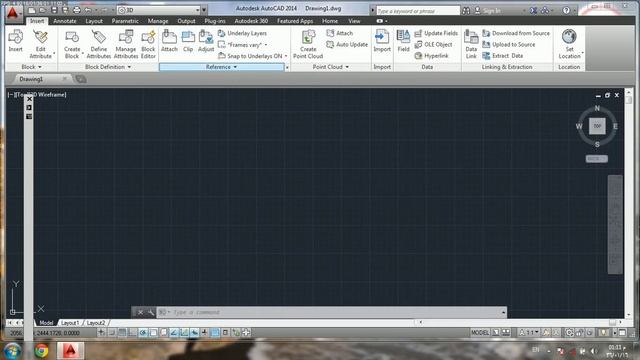Click the Plot printer icon in Quick Access toolbar
Viewport: 640px width, 360px height.
[x=76, y=10]
